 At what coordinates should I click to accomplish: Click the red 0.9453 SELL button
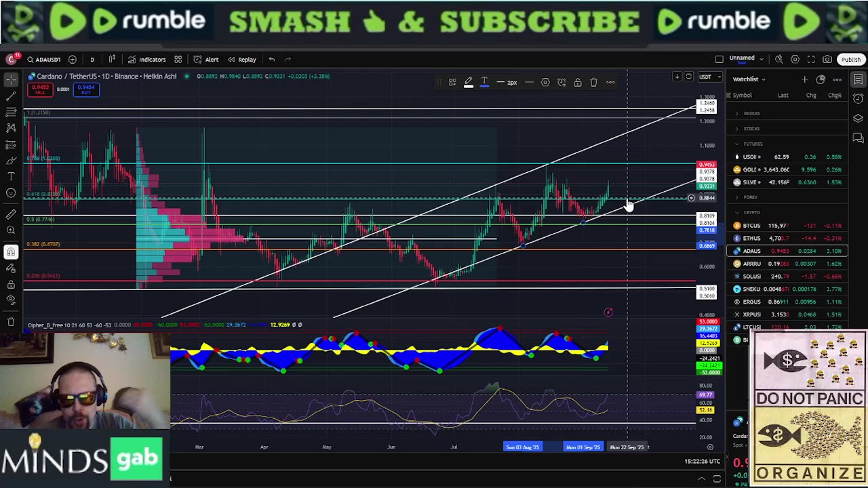tap(39, 89)
